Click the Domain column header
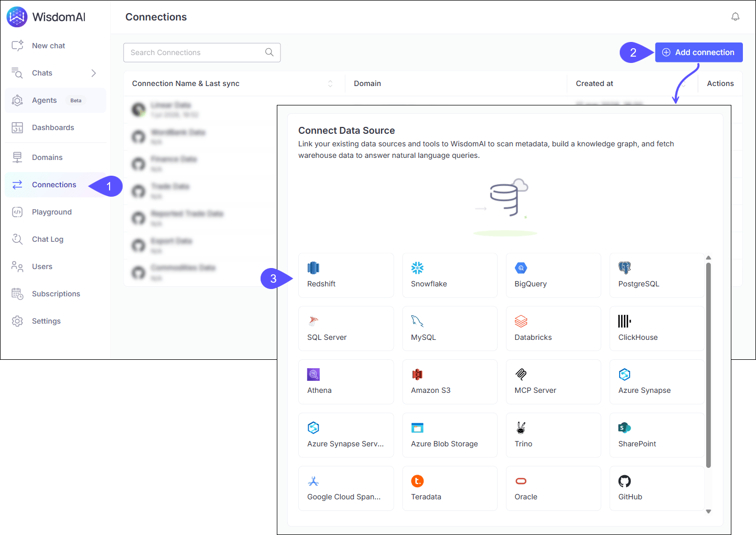 click(x=368, y=83)
